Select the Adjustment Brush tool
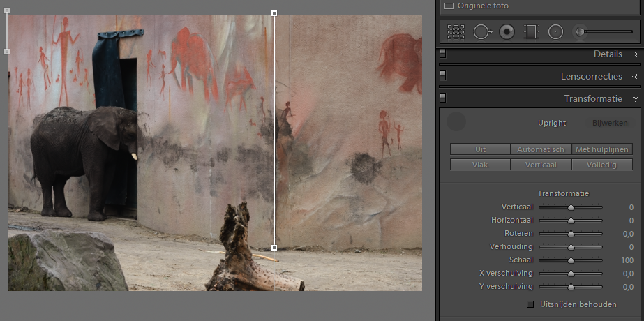This screenshot has width=644, height=321. (579, 31)
